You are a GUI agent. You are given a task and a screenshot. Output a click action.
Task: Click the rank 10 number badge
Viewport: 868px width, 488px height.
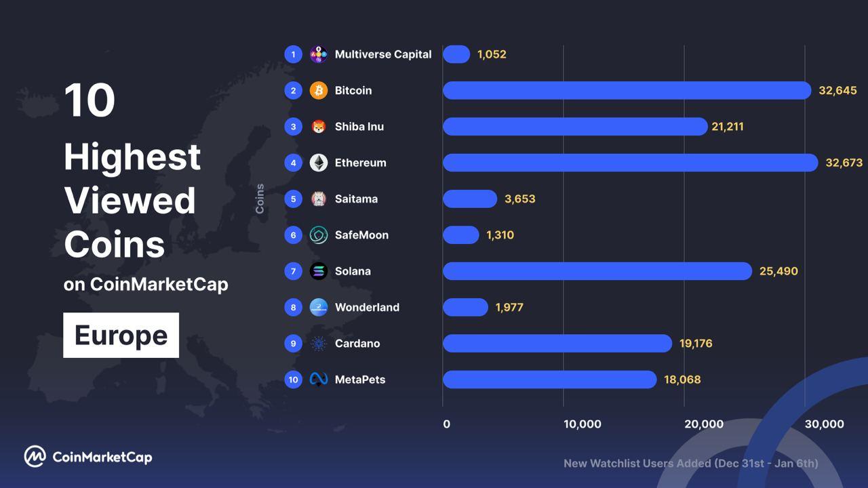tap(293, 380)
